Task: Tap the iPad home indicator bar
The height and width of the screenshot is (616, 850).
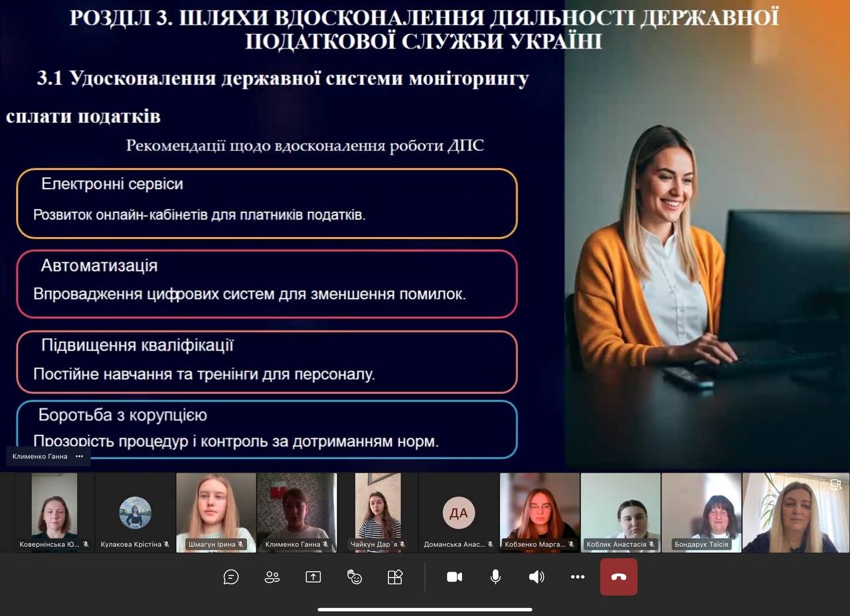Action: click(425, 609)
